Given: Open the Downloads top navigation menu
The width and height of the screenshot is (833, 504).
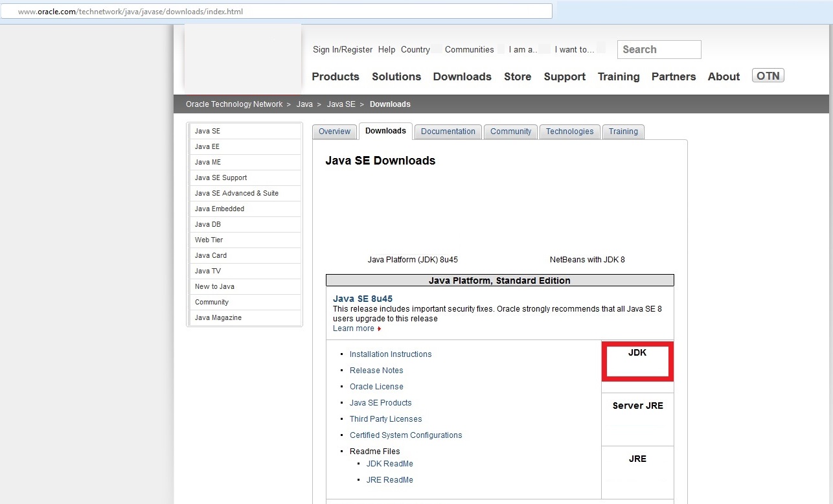Looking at the screenshot, I should click(x=462, y=76).
